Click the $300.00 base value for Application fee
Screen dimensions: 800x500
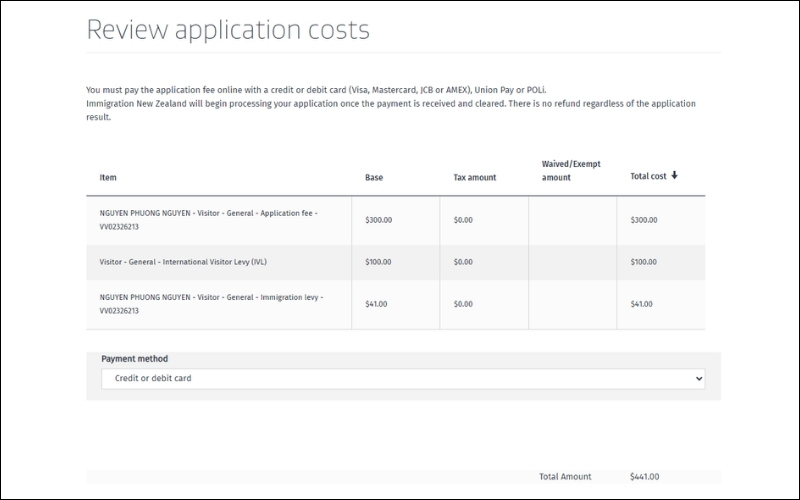pos(378,220)
